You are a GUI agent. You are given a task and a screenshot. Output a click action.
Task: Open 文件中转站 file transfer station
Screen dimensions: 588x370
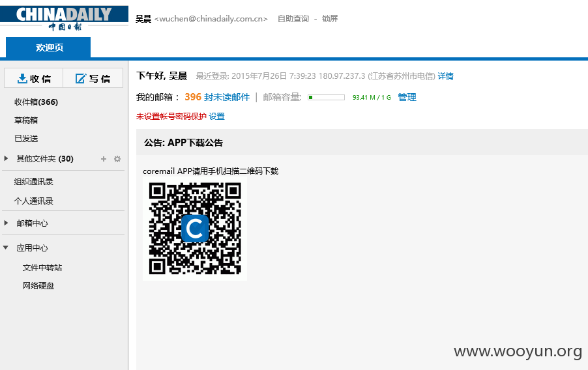click(x=42, y=267)
